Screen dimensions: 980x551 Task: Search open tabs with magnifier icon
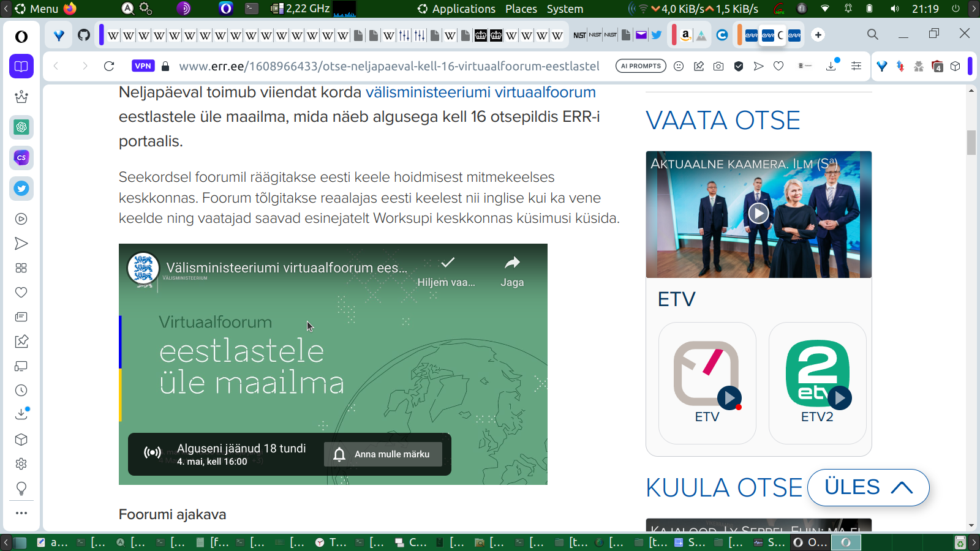(873, 34)
